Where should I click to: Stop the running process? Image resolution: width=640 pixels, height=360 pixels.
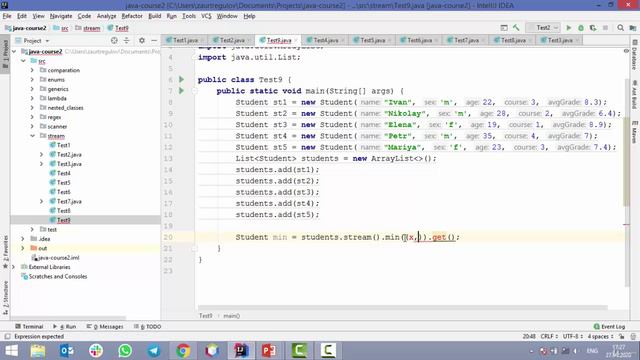click(x=605, y=28)
